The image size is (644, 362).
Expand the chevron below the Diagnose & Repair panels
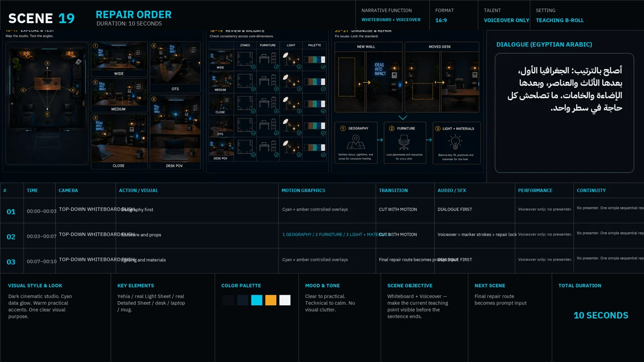tap(403, 118)
